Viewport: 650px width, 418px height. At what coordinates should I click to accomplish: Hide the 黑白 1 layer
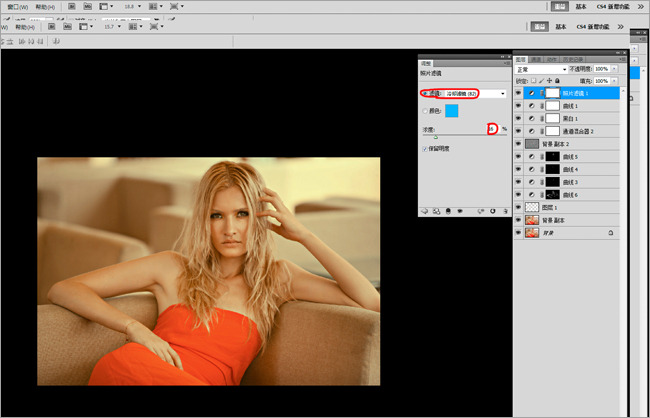point(518,119)
